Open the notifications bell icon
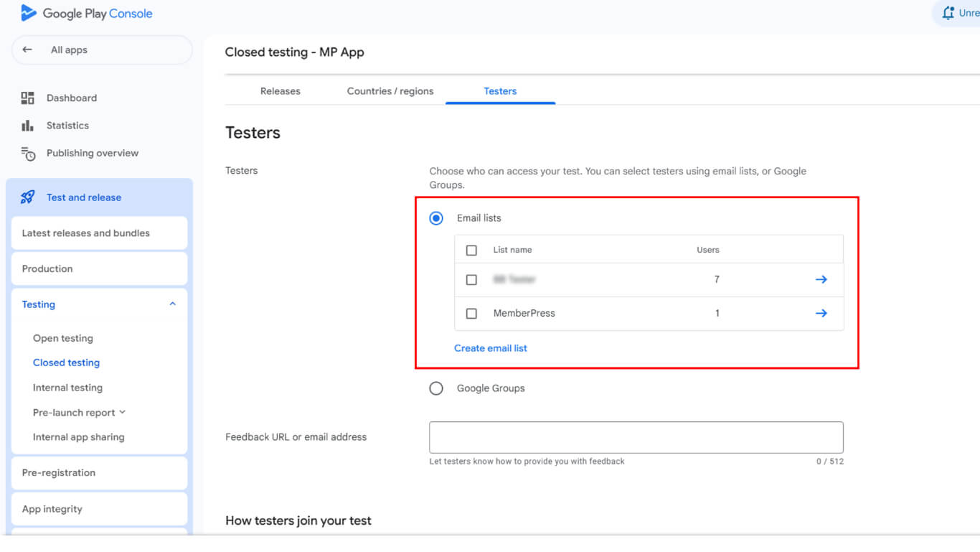980x552 pixels. pos(949,14)
